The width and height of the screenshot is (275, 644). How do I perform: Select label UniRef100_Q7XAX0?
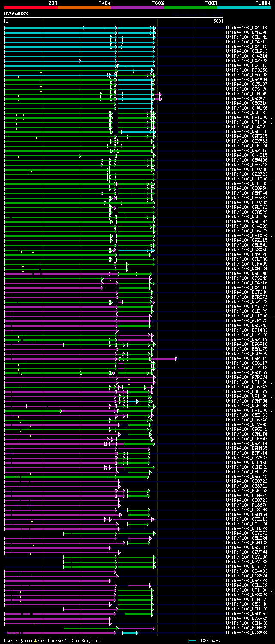point(247,632)
